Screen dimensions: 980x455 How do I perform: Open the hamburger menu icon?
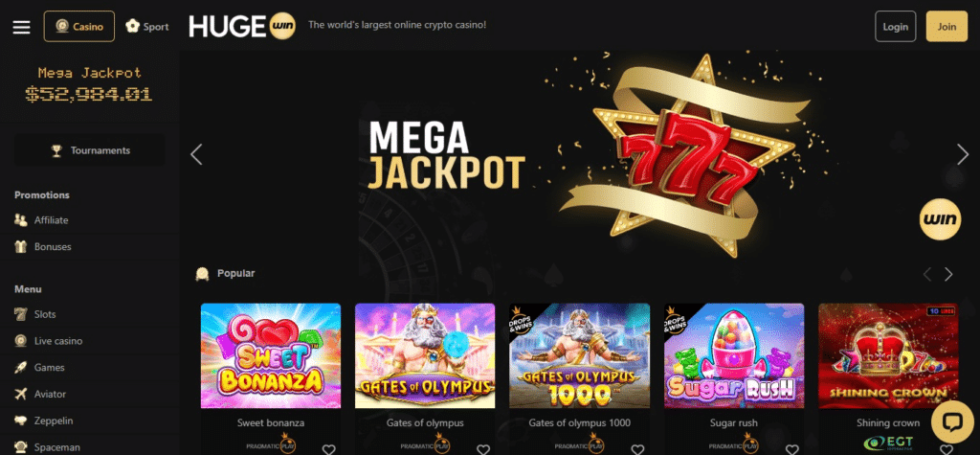tap(21, 27)
